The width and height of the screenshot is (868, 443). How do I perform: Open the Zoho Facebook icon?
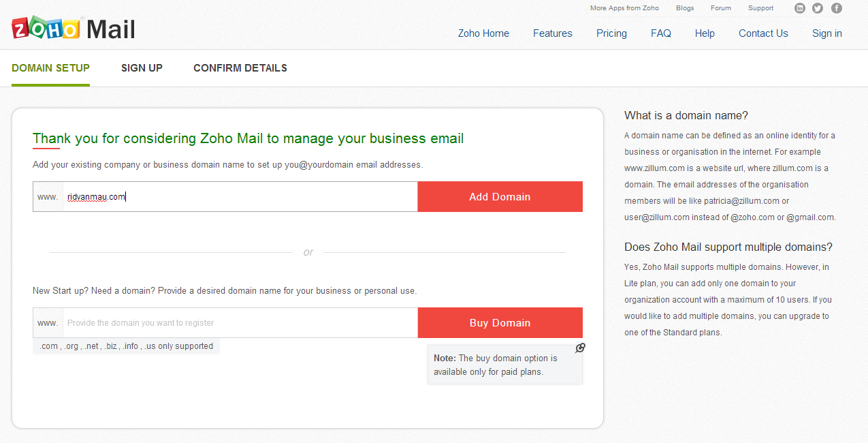[x=837, y=8]
